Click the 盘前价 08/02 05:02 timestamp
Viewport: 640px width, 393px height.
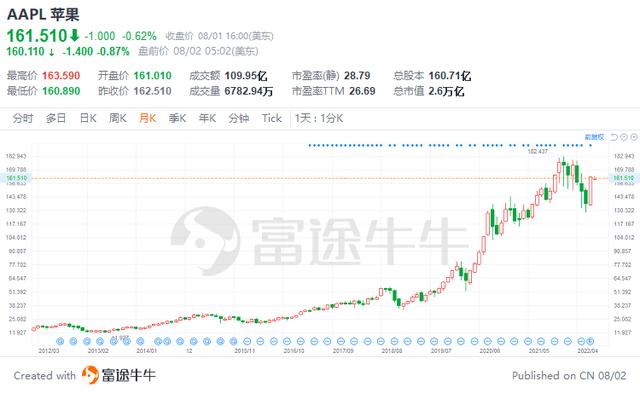(x=198, y=51)
